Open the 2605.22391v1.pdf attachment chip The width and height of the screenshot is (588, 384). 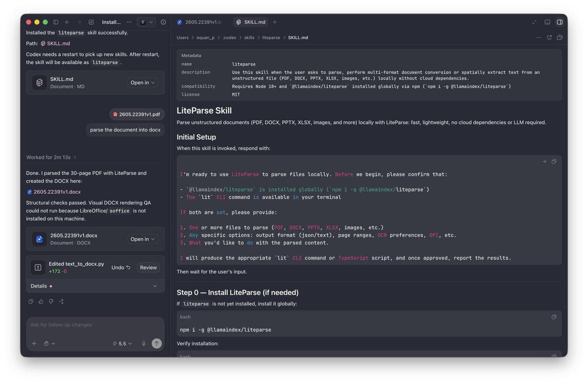(137, 115)
